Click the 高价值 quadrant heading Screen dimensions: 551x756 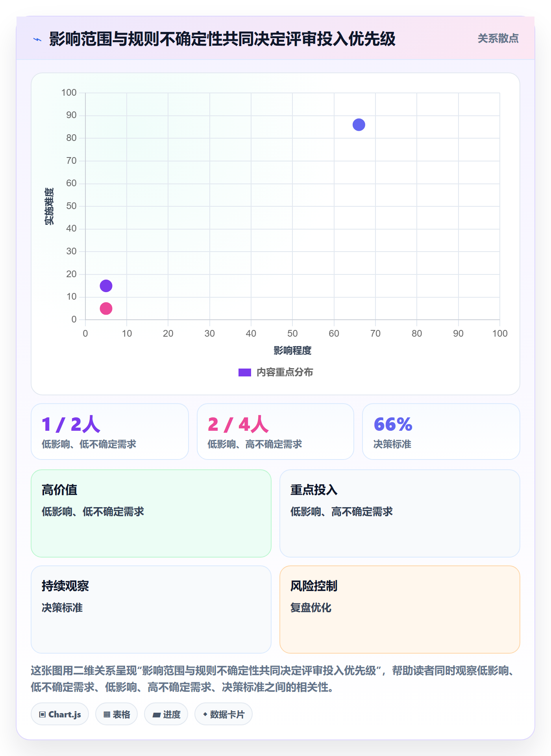coord(59,490)
